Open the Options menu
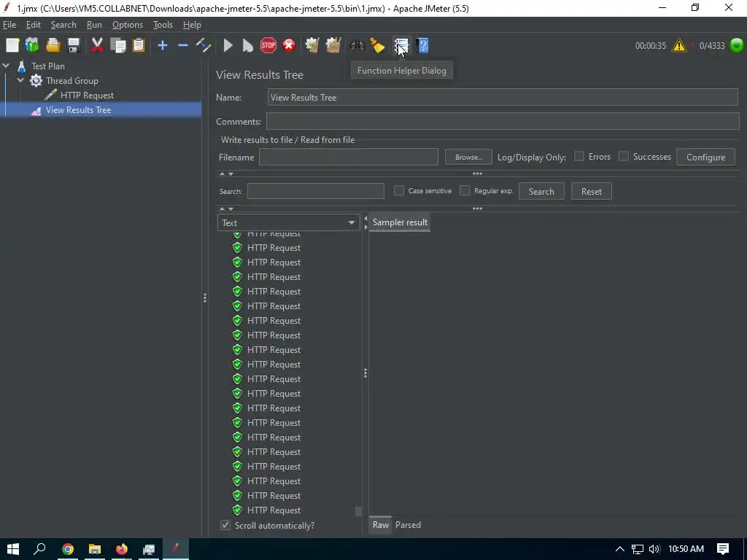The image size is (747, 560). (x=127, y=25)
